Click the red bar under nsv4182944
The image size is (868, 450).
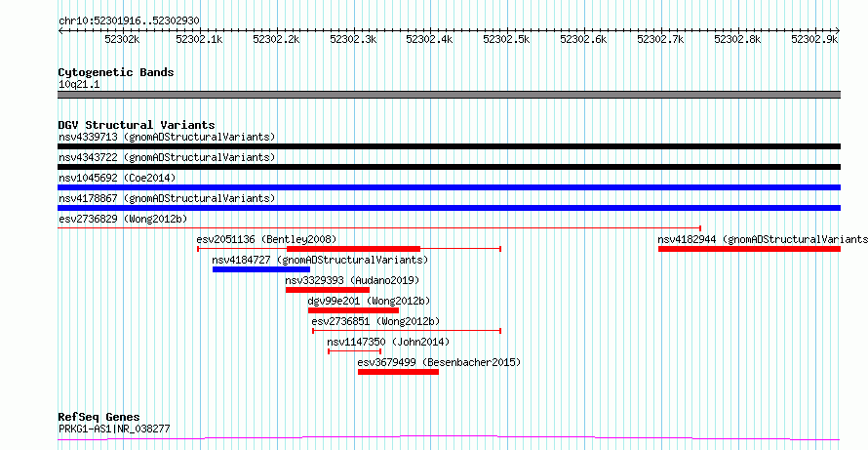coord(750,249)
